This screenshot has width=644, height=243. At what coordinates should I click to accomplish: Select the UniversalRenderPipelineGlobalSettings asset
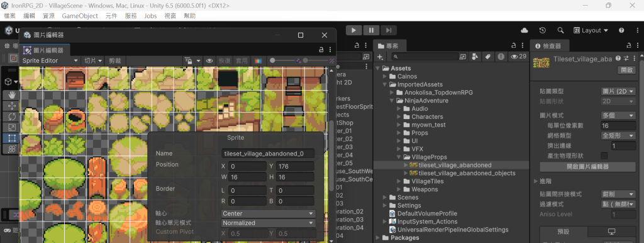(453, 229)
